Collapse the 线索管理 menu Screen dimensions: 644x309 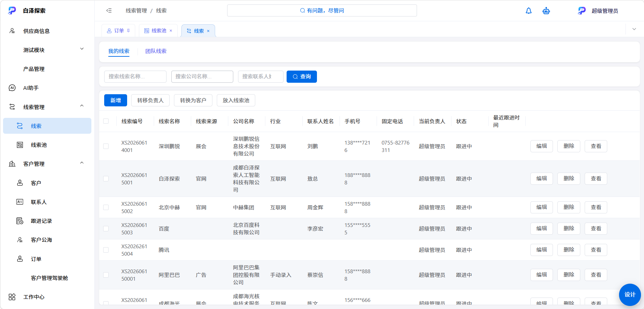coord(82,106)
